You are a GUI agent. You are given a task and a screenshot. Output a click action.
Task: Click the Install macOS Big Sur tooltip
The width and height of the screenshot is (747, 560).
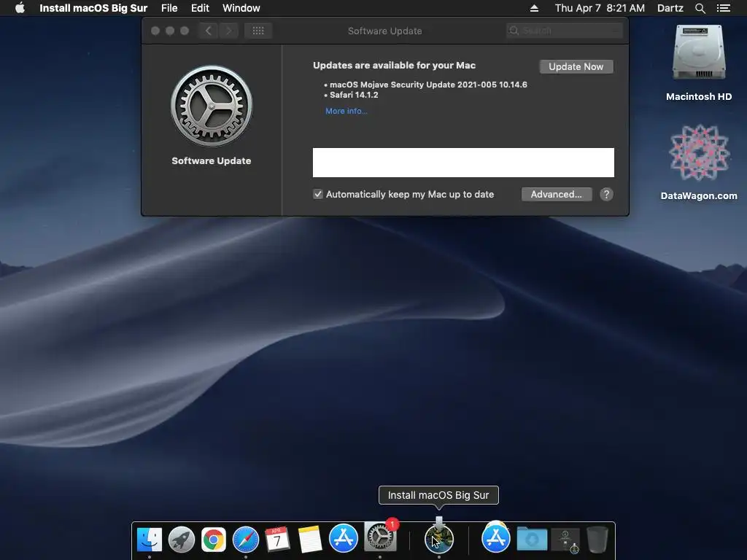pyautogui.click(x=438, y=495)
